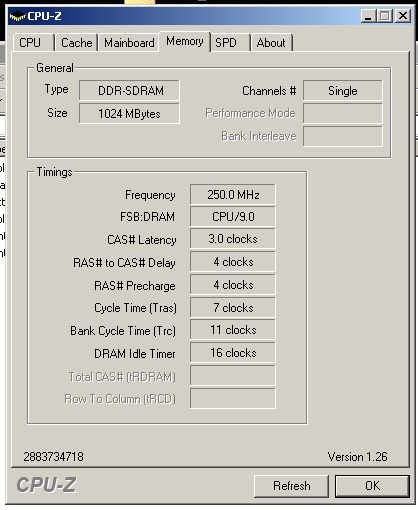Click the Channels # field showing Single

(343, 90)
